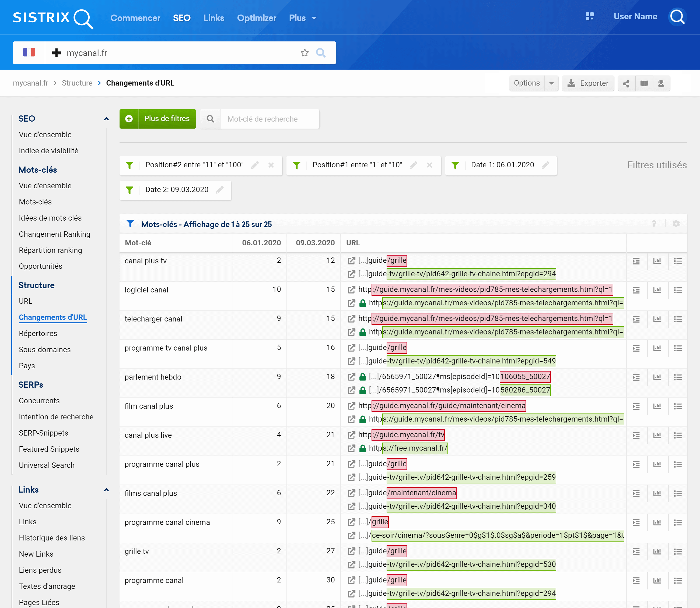Image resolution: width=700 pixels, height=608 pixels.
Task: Click keyword 'programme canal cinema'
Action: tap(167, 522)
